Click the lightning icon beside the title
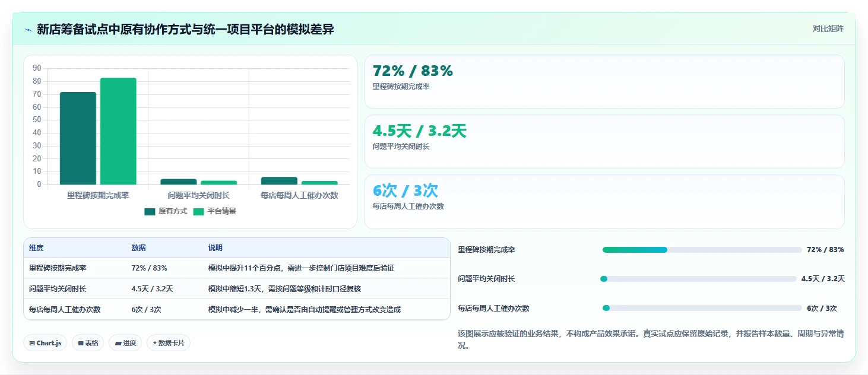This screenshot has height=375, width=868. coord(28,30)
